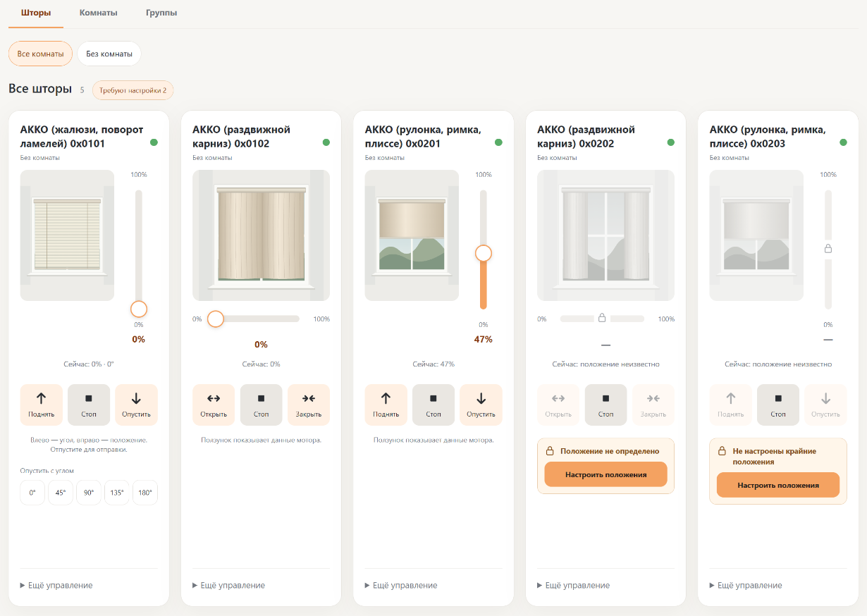
Task: Click the vertical slider handle on card 0x0101
Action: pos(139,309)
